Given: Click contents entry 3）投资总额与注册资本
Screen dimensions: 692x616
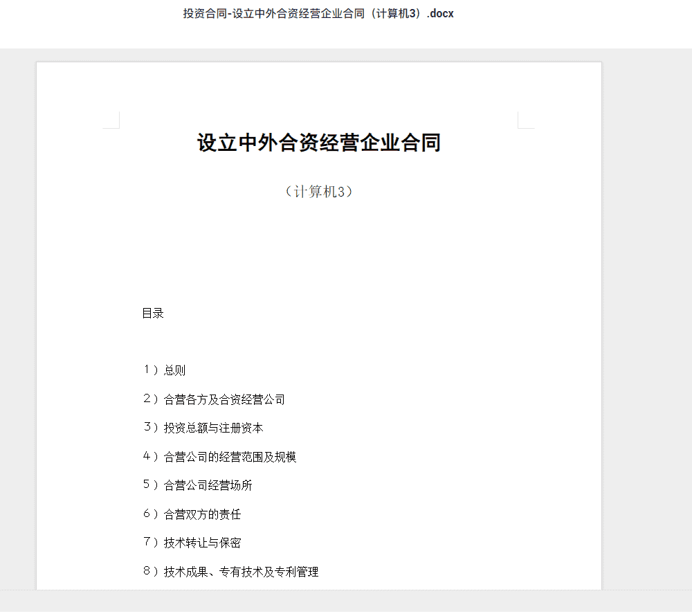Looking at the screenshot, I should (203, 428).
